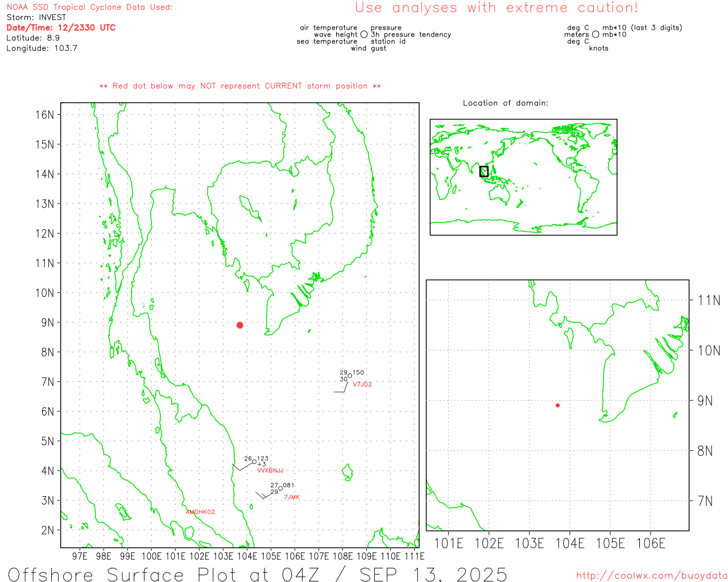Click the red dot disclaimer text
Image resolution: width=728 pixels, height=582 pixels.
[x=240, y=86]
